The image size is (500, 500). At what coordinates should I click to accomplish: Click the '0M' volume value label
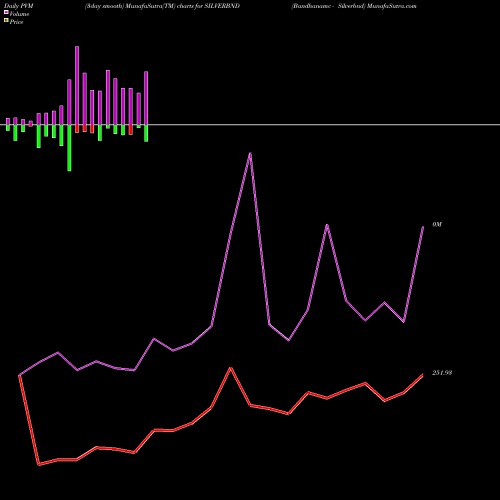437,225
